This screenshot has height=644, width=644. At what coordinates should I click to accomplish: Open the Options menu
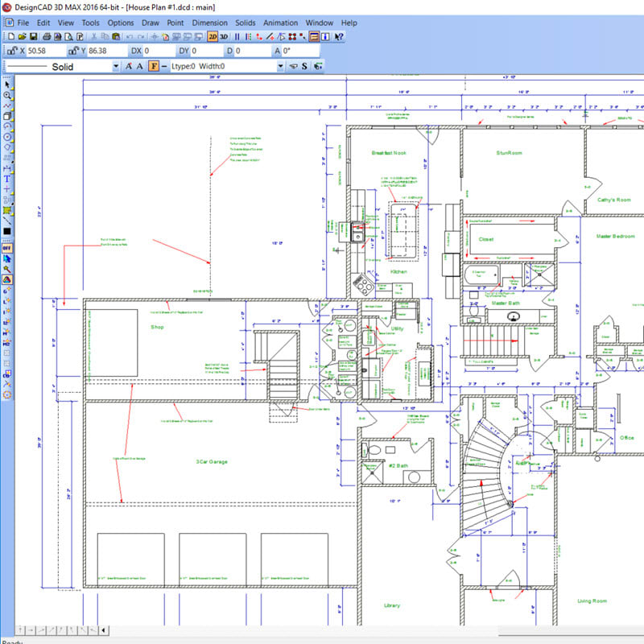point(120,23)
